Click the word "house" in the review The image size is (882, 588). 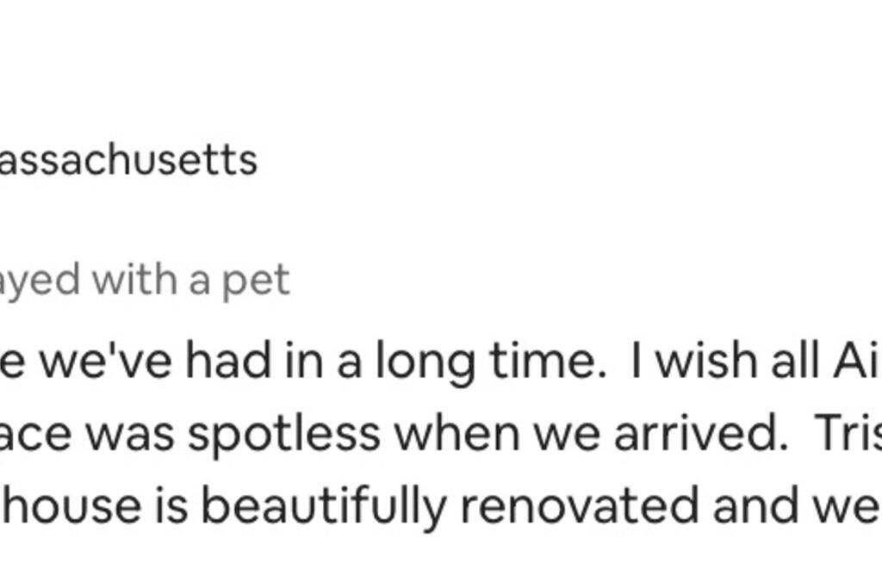click(71, 506)
